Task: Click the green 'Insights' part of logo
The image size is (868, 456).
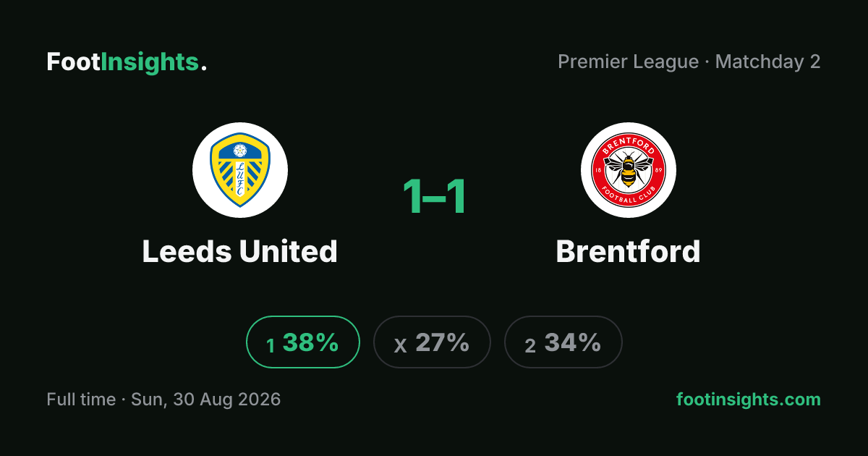Action: (150, 62)
